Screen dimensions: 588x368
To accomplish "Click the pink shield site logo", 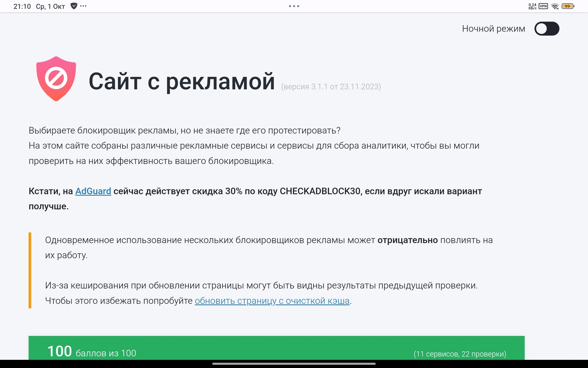I will coord(56,78).
